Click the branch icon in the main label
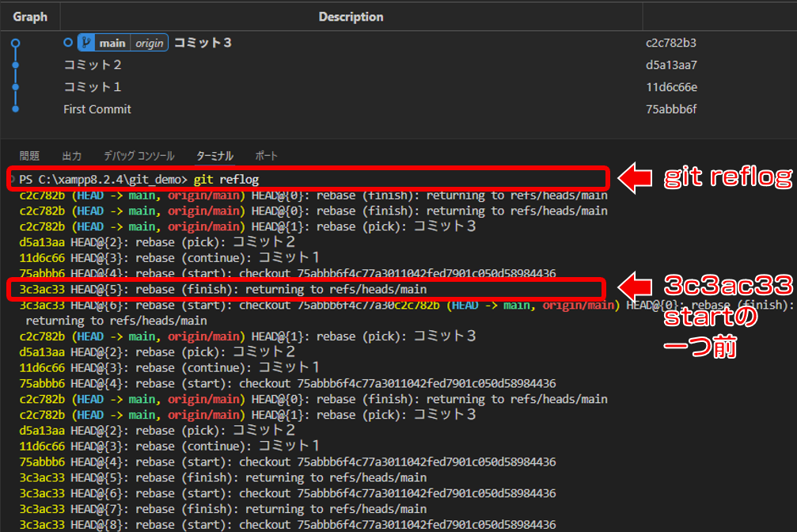The width and height of the screenshot is (797, 532). click(86, 43)
